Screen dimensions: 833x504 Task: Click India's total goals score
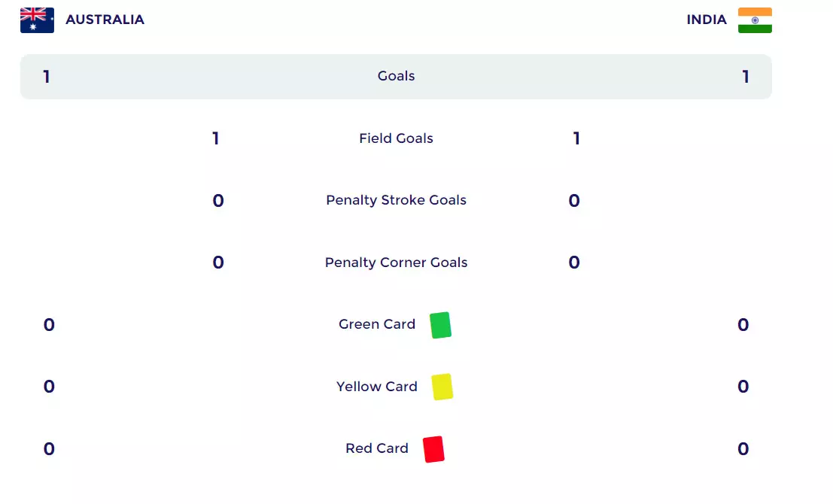(746, 77)
